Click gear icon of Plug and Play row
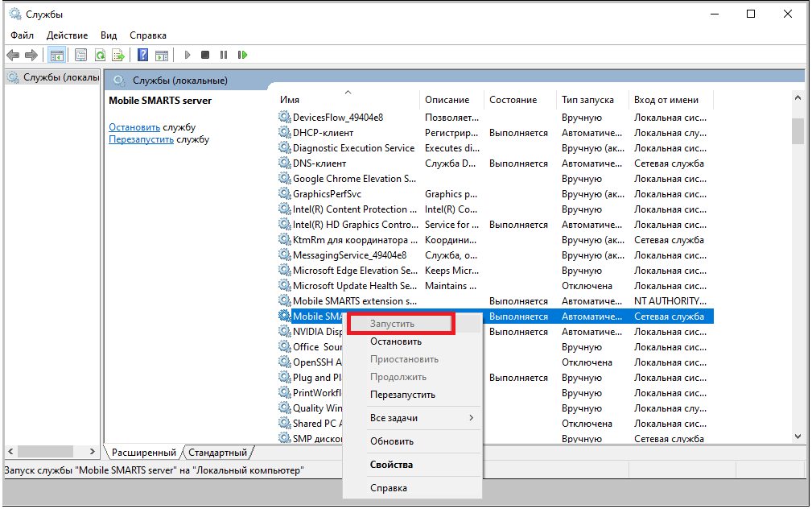This screenshot has width=812, height=509. point(285,378)
